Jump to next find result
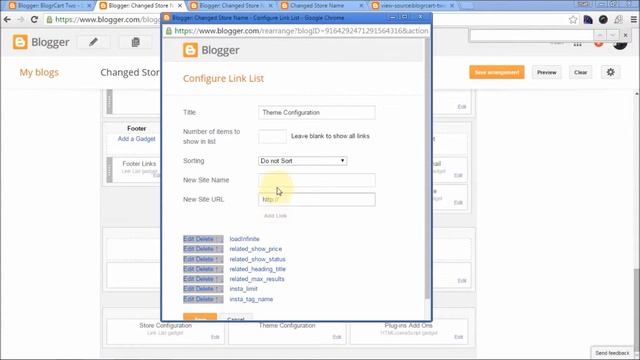 tap(612, 35)
